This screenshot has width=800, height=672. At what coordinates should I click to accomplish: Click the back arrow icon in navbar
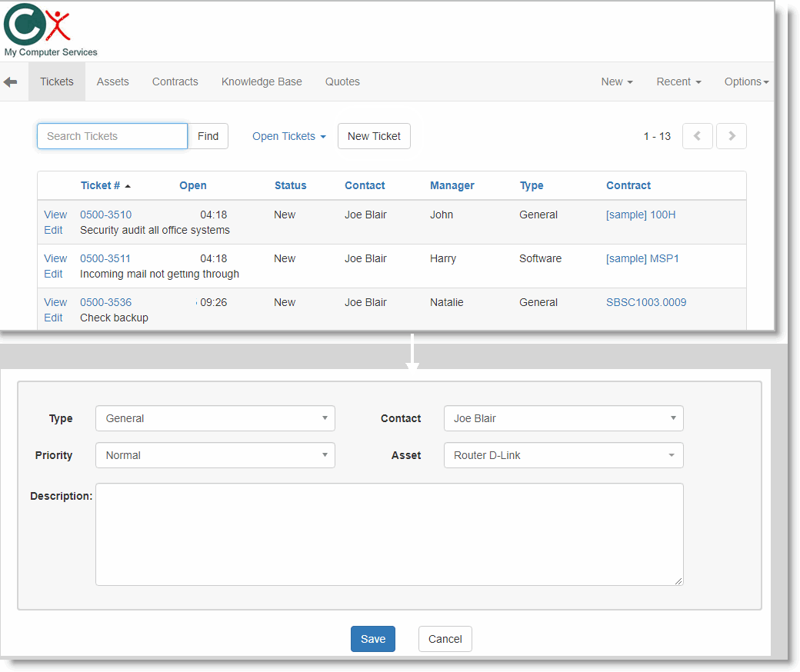point(10,82)
